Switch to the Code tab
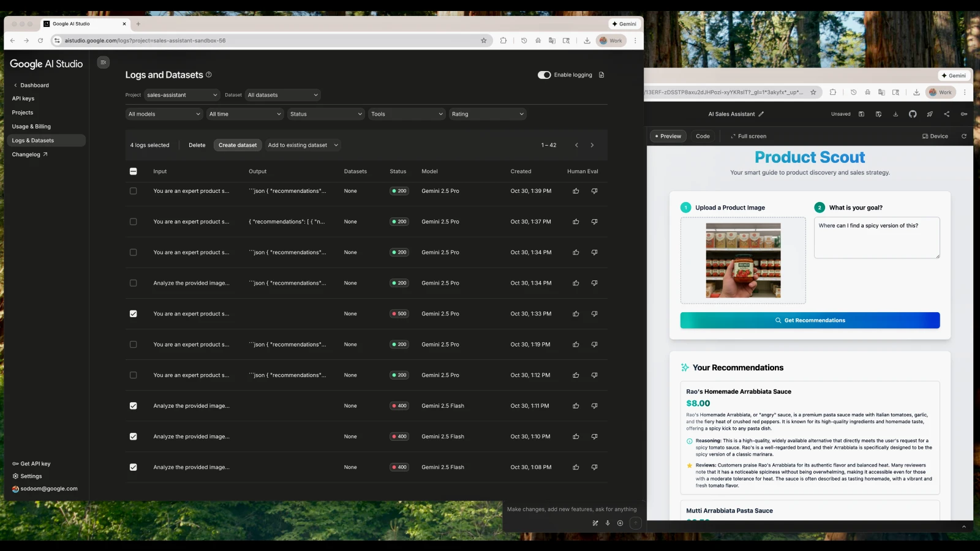 point(703,137)
